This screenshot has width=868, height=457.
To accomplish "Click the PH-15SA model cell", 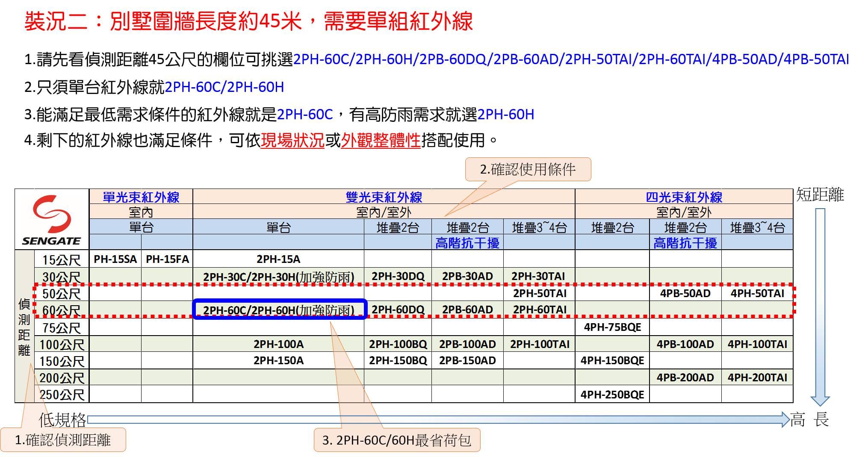I will tap(115, 259).
